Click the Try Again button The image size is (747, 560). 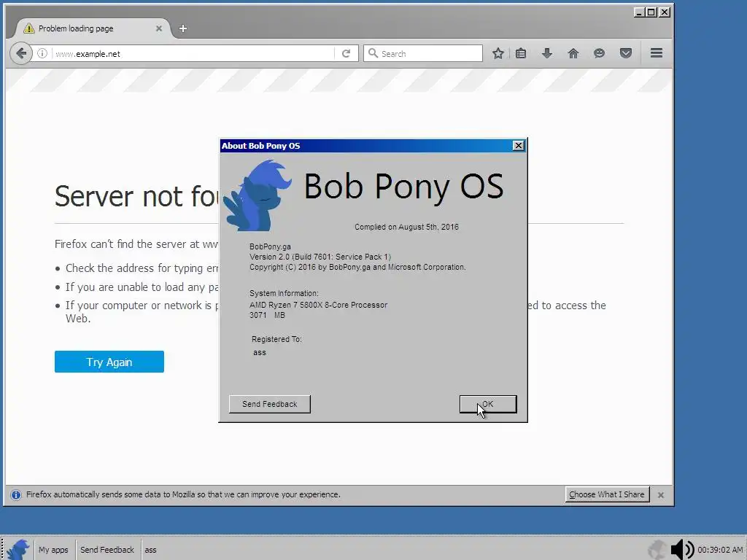(109, 362)
